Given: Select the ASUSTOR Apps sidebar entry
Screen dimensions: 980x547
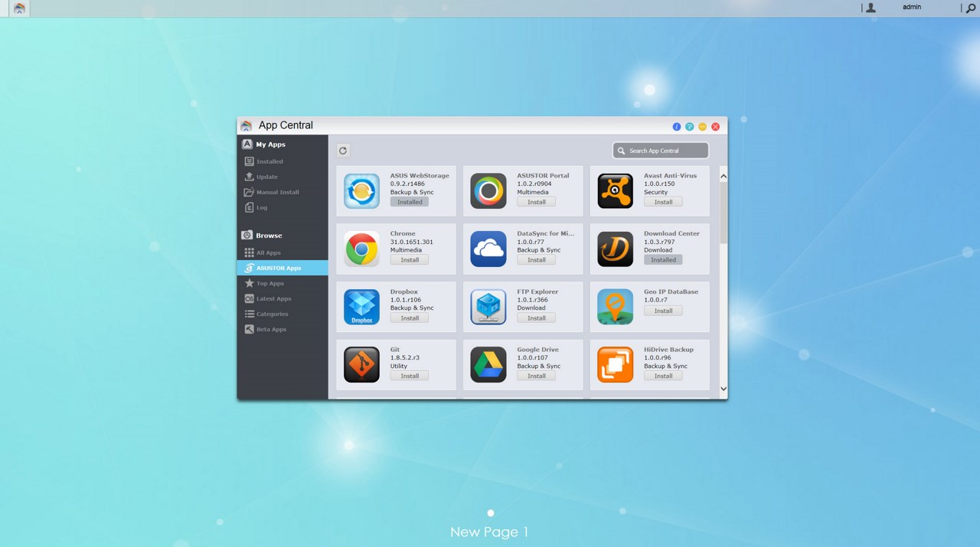Looking at the screenshot, I should coord(283,268).
